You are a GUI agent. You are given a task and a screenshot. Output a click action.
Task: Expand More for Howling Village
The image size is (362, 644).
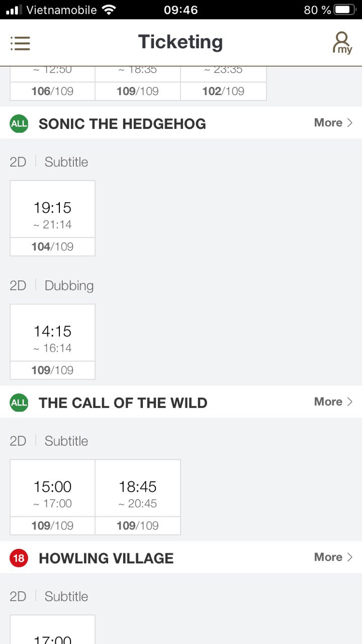coord(333,557)
